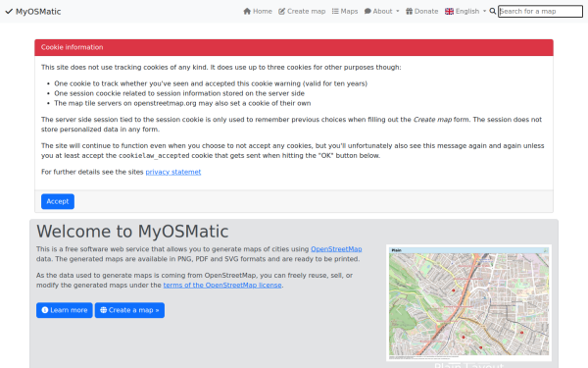The width and height of the screenshot is (588, 368).
Task: Click the bullet about ten years cookie
Action: click(x=211, y=83)
